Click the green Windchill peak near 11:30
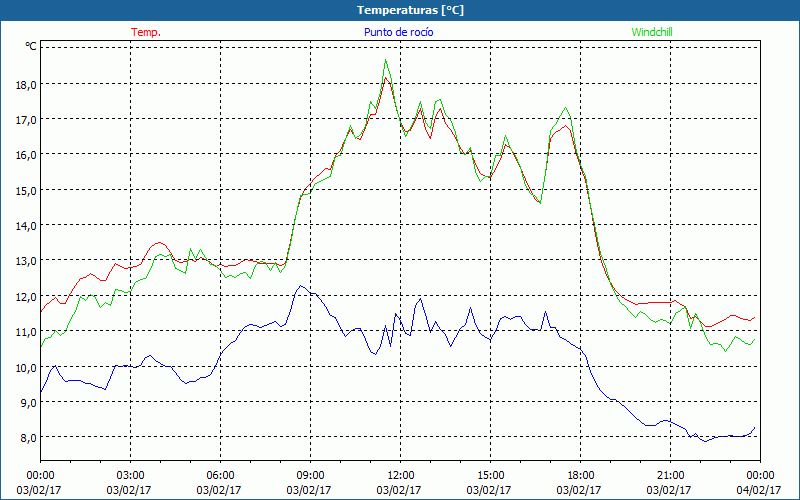 [385, 60]
